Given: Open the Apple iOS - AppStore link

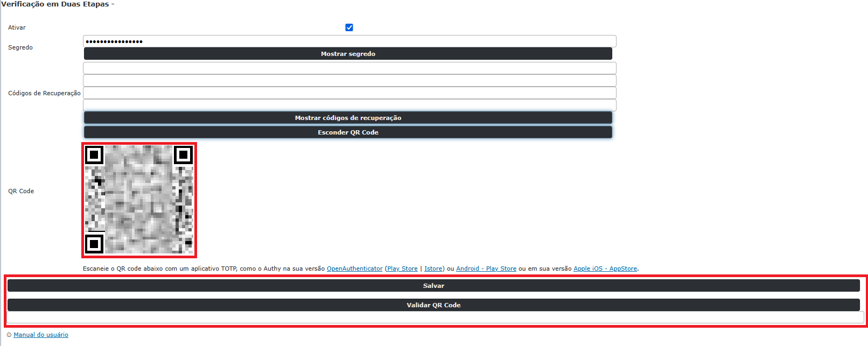Looking at the screenshot, I should [x=605, y=269].
